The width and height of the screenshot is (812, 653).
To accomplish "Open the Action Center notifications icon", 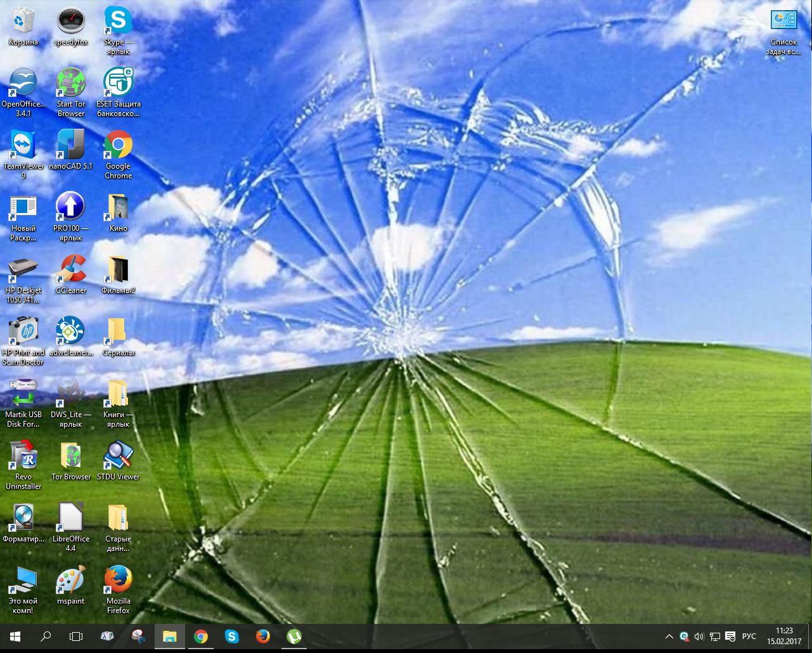I will tap(730, 637).
